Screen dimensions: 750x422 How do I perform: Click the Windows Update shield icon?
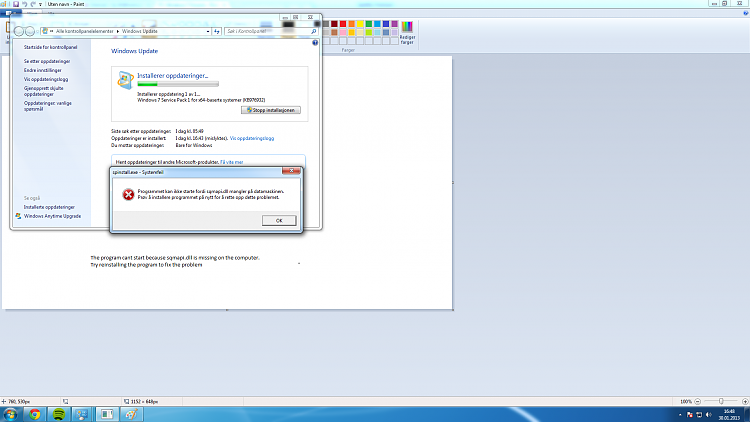coord(125,80)
